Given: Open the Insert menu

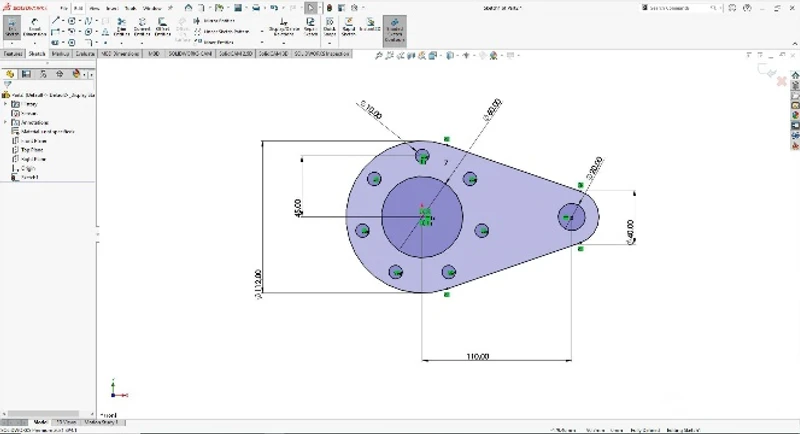Looking at the screenshot, I should (x=112, y=8).
